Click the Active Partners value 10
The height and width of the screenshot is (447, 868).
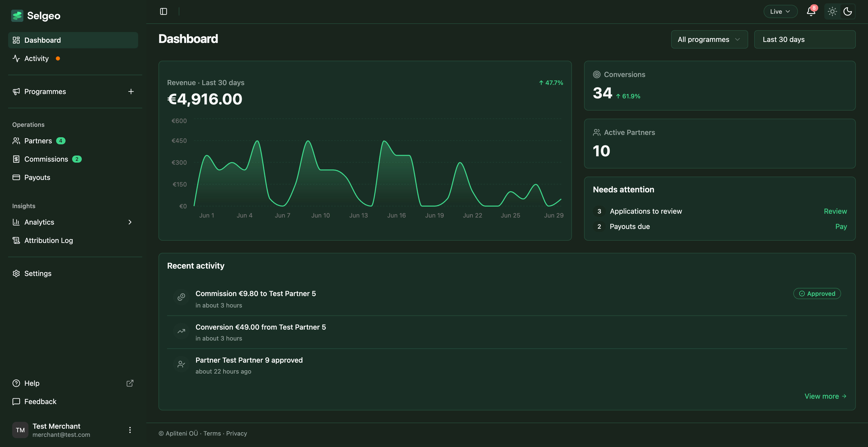pyautogui.click(x=601, y=151)
